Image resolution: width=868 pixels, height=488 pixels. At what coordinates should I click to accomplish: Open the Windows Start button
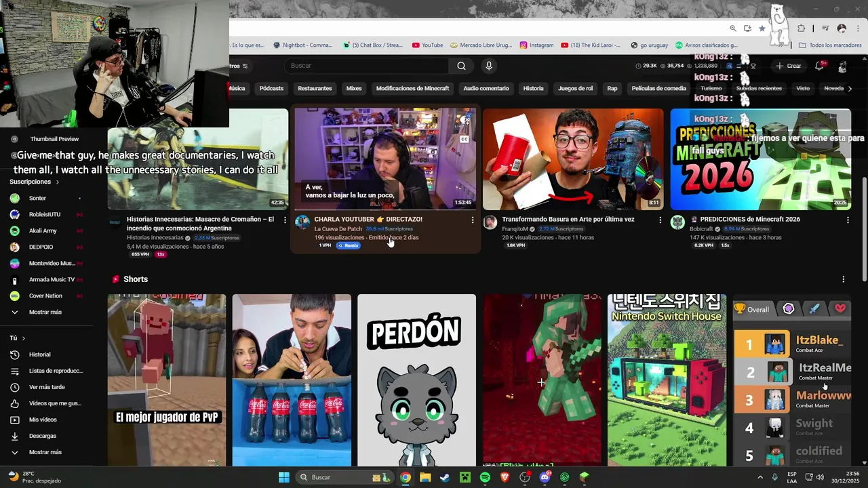(x=284, y=477)
